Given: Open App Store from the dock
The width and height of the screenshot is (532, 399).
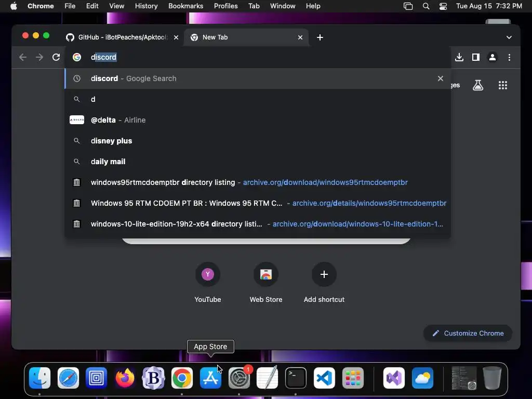Looking at the screenshot, I should pos(210,378).
